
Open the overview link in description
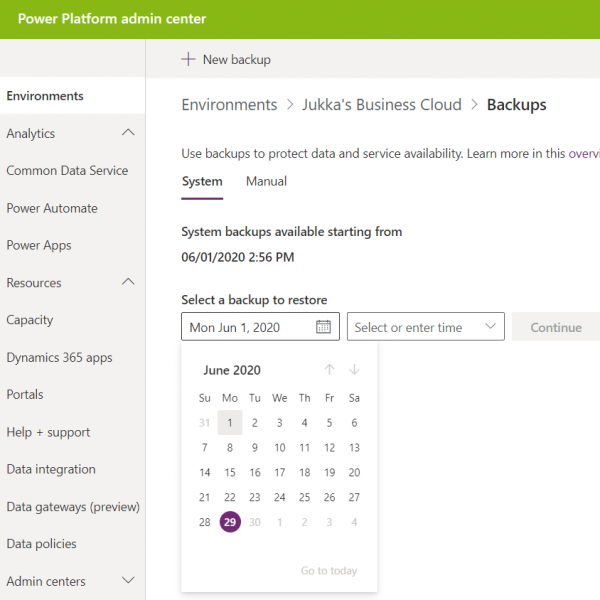pos(584,153)
